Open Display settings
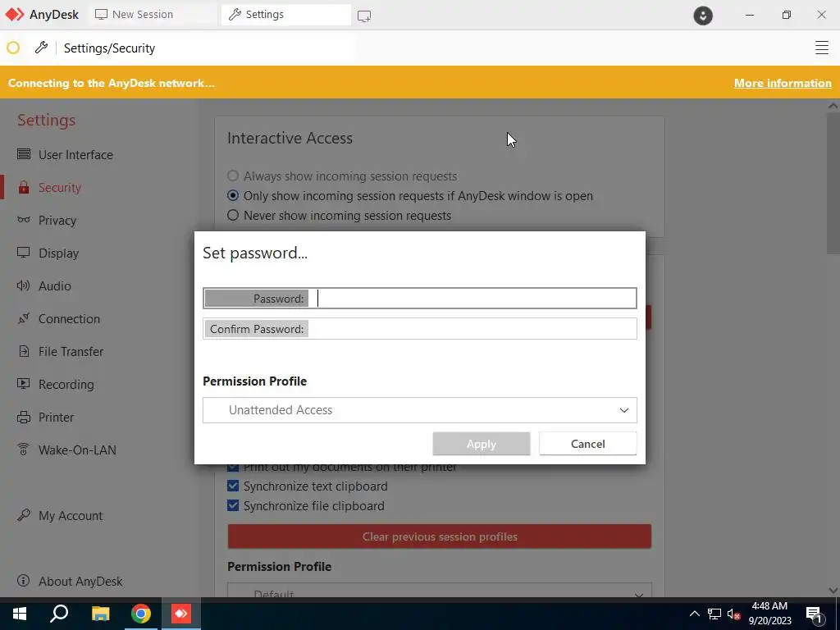Viewport: 840px width, 630px height. point(58,253)
